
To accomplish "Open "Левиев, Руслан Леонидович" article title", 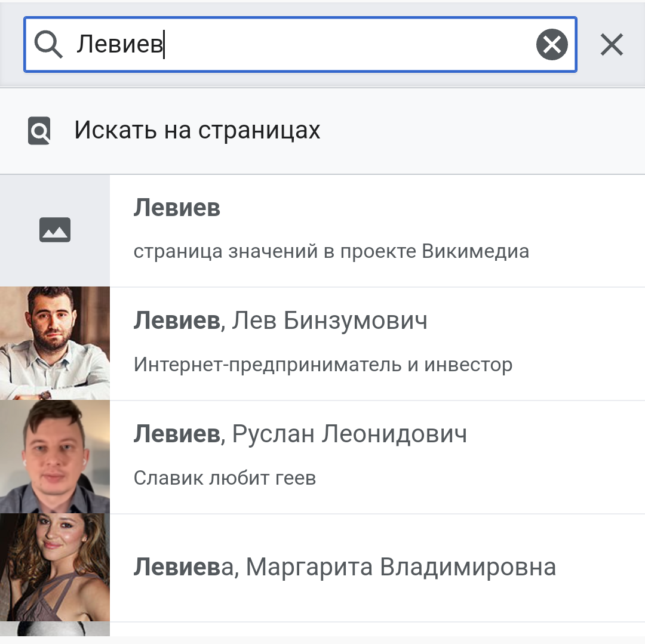I will [x=300, y=434].
